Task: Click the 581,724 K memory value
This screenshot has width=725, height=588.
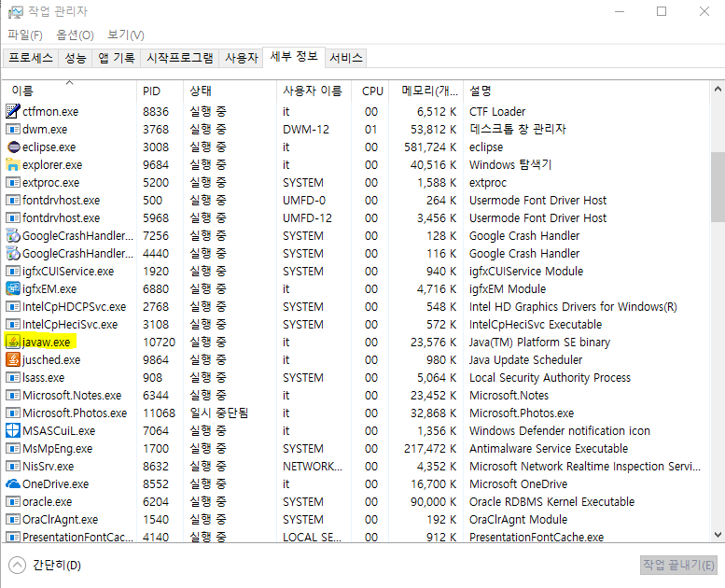Action: pos(430,147)
